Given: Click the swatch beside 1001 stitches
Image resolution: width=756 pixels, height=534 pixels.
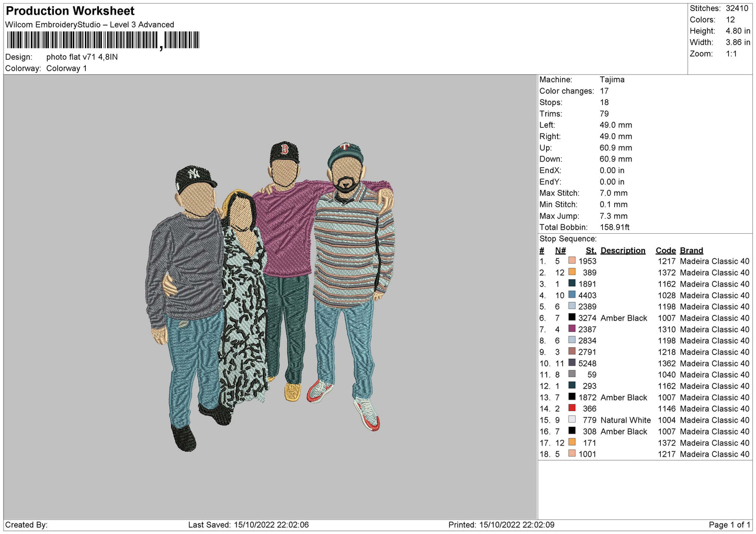Looking at the screenshot, I should (x=572, y=453).
